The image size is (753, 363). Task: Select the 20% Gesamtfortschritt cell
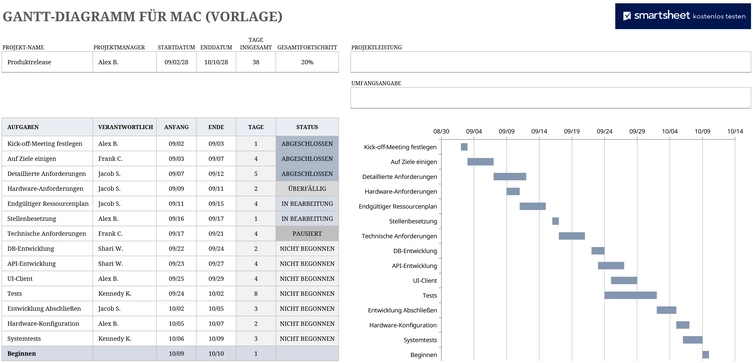(x=307, y=62)
